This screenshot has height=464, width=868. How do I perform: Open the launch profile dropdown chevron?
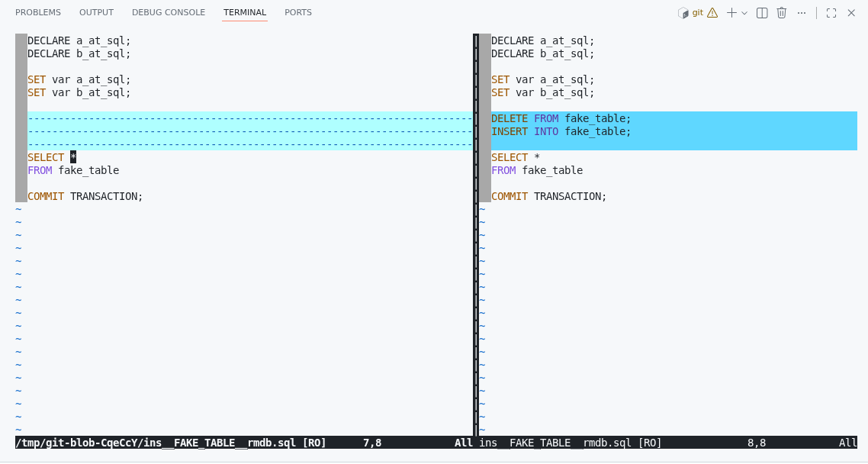[x=744, y=13]
